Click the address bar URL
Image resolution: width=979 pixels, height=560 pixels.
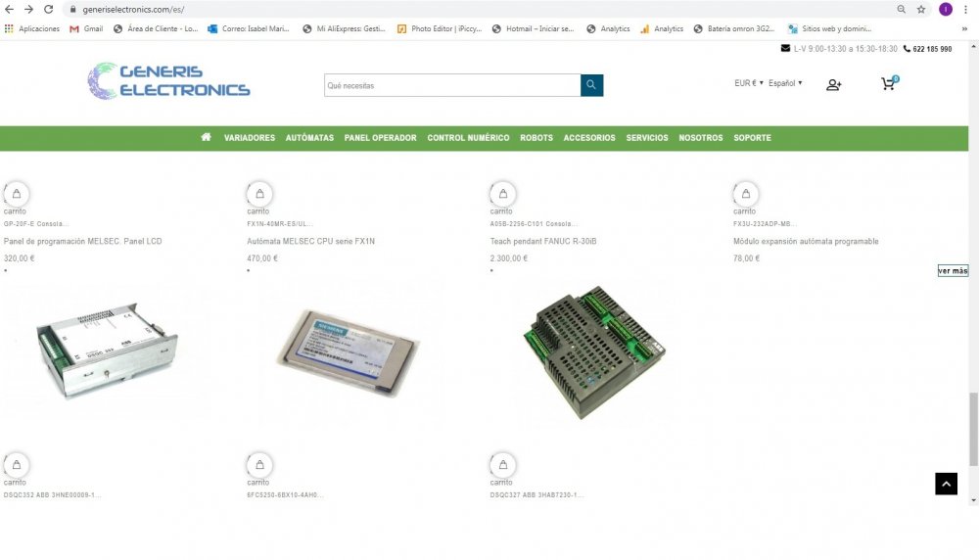point(133,10)
